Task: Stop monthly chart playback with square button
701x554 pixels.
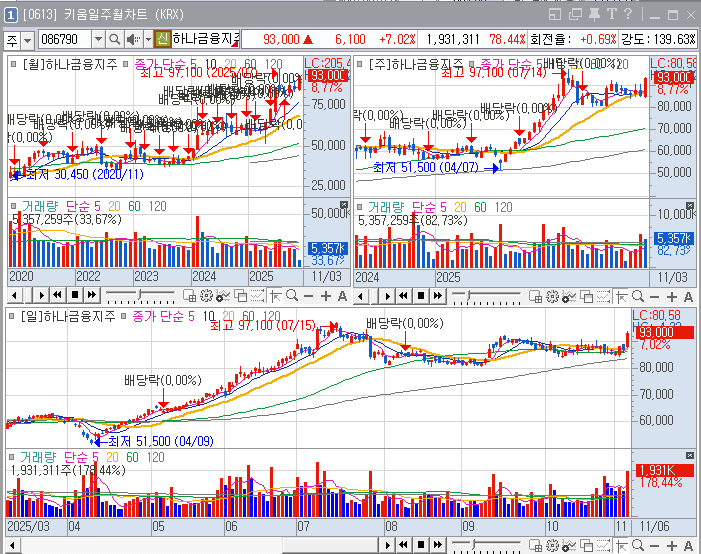Action: [75, 295]
